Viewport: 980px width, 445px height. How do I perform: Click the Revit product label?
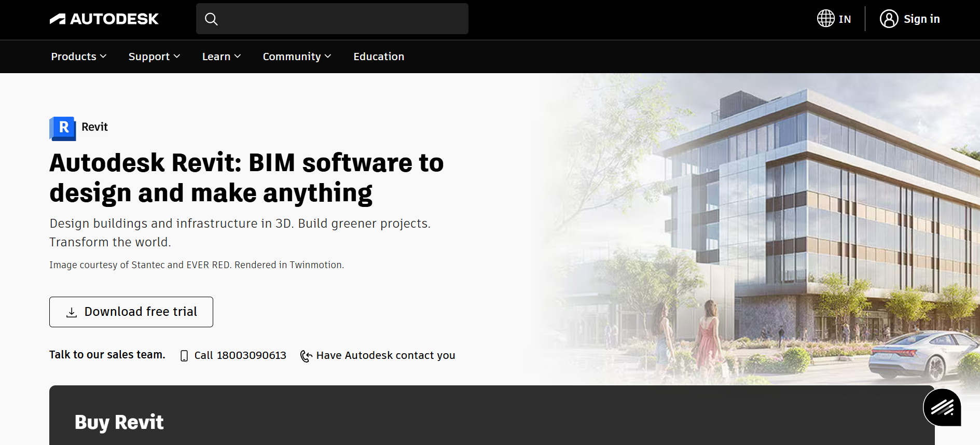(x=94, y=127)
